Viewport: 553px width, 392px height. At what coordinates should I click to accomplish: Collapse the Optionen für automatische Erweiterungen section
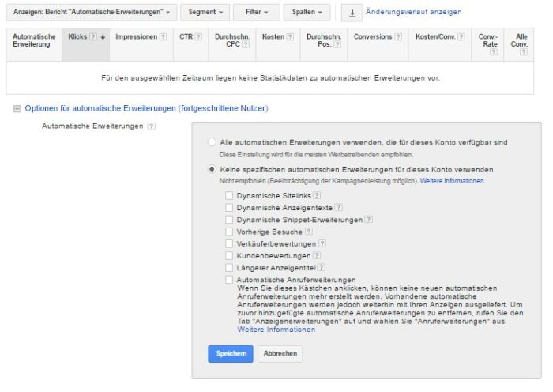pos(17,108)
